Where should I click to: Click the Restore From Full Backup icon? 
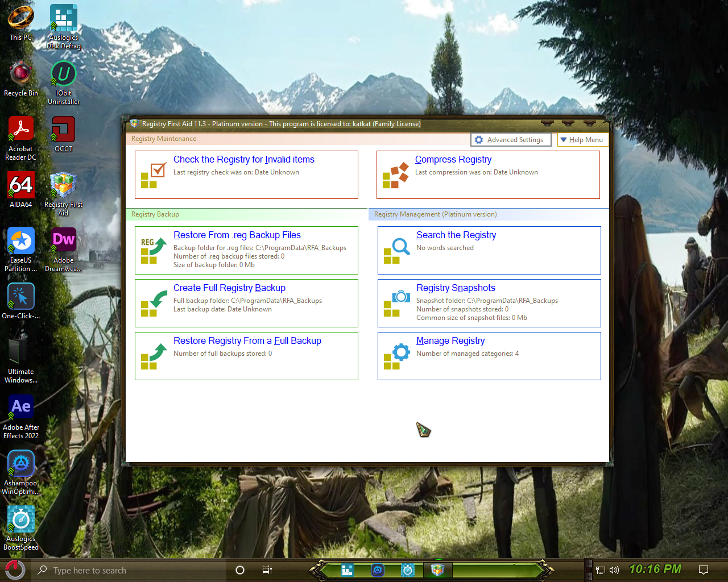click(153, 356)
